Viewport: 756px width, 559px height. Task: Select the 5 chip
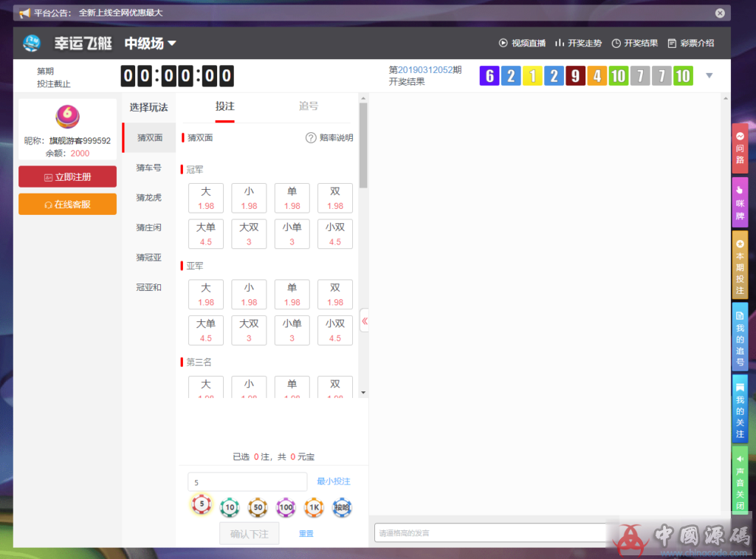pos(202,505)
